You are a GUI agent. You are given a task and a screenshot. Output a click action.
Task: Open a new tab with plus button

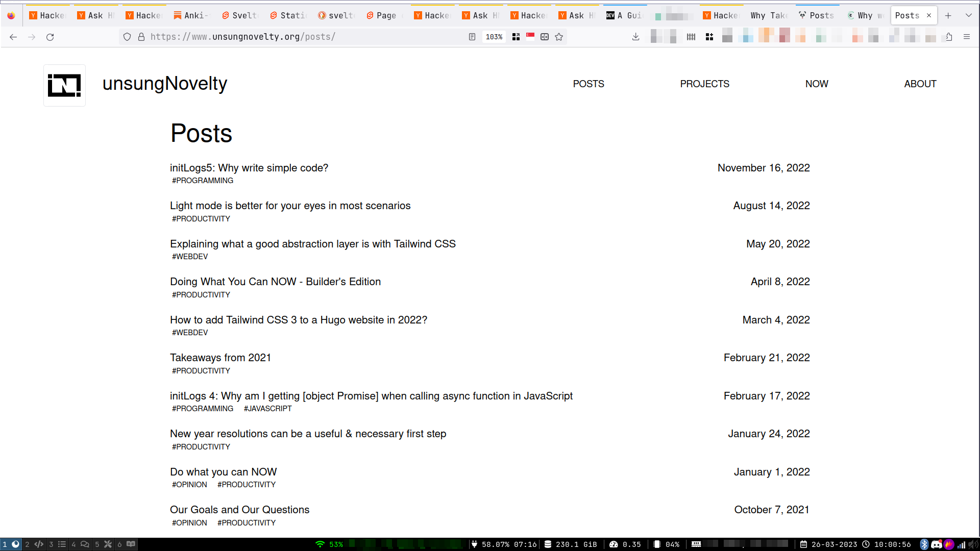click(948, 15)
